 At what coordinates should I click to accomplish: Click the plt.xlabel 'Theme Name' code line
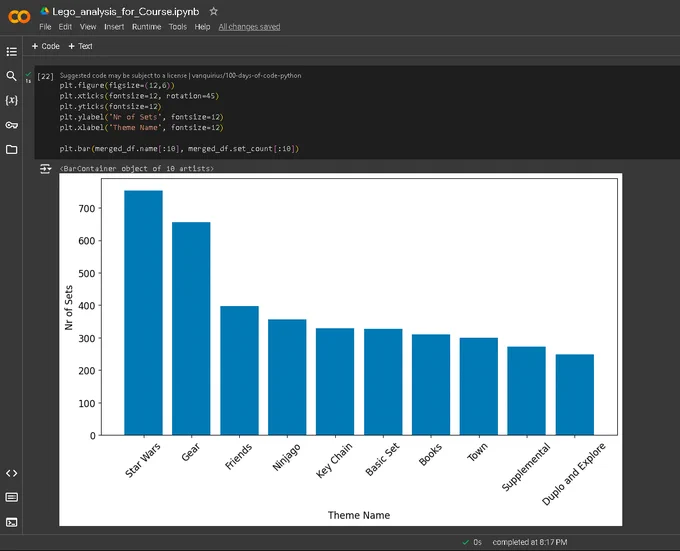[141, 127]
